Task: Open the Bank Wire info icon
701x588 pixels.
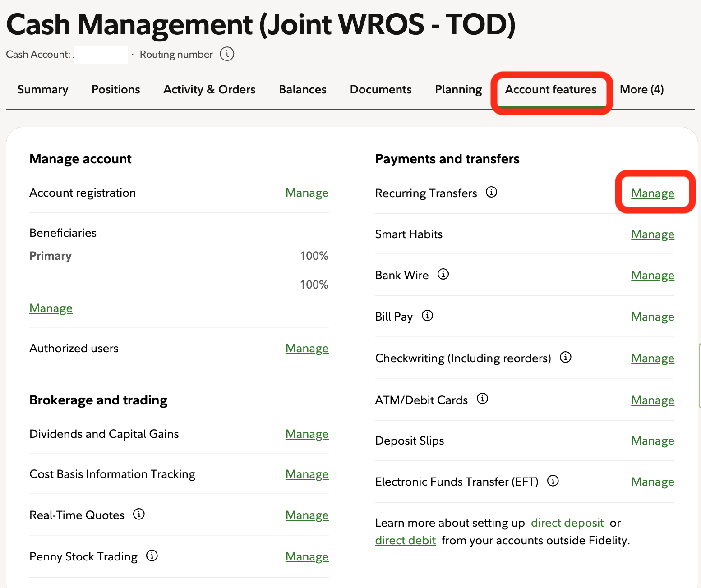Action: coord(443,274)
